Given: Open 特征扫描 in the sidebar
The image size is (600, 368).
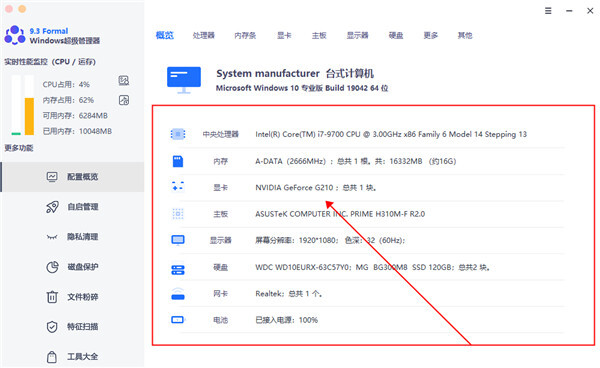Looking at the screenshot, I should pyautogui.click(x=73, y=327).
